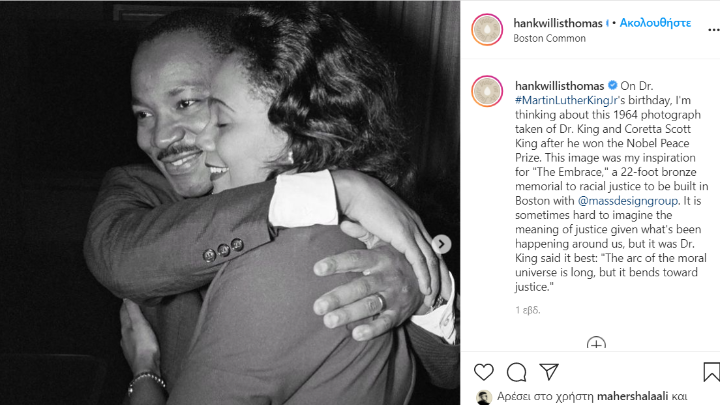Load more comments with plus circle
The width and height of the screenshot is (720, 405).
pyautogui.click(x=596, y=343)
